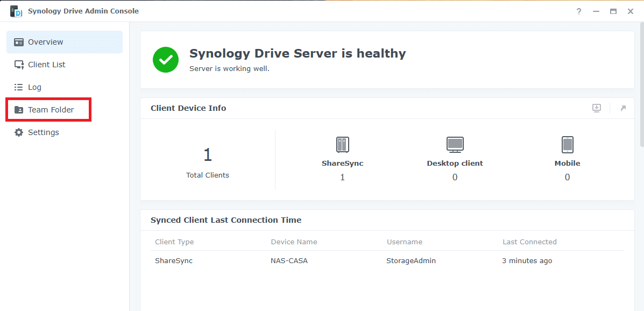This screenshot has width=644, height=311.
Task: Click the Synology Drive app logo
Action: pos(16,11)
